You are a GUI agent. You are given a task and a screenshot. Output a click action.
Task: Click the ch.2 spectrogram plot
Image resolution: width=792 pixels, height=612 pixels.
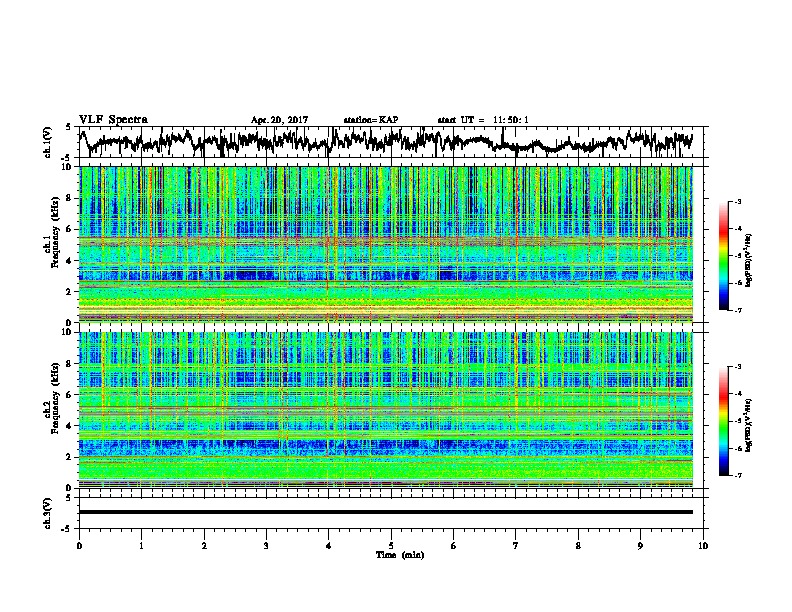pyautogui.click(x=385, y=410)
